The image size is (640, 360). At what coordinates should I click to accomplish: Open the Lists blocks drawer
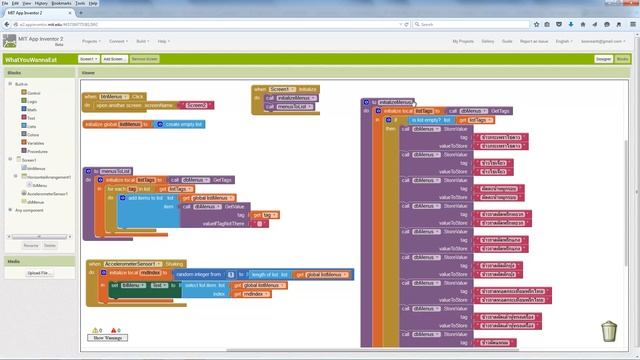pyautogui.click(x=29, y=126)
